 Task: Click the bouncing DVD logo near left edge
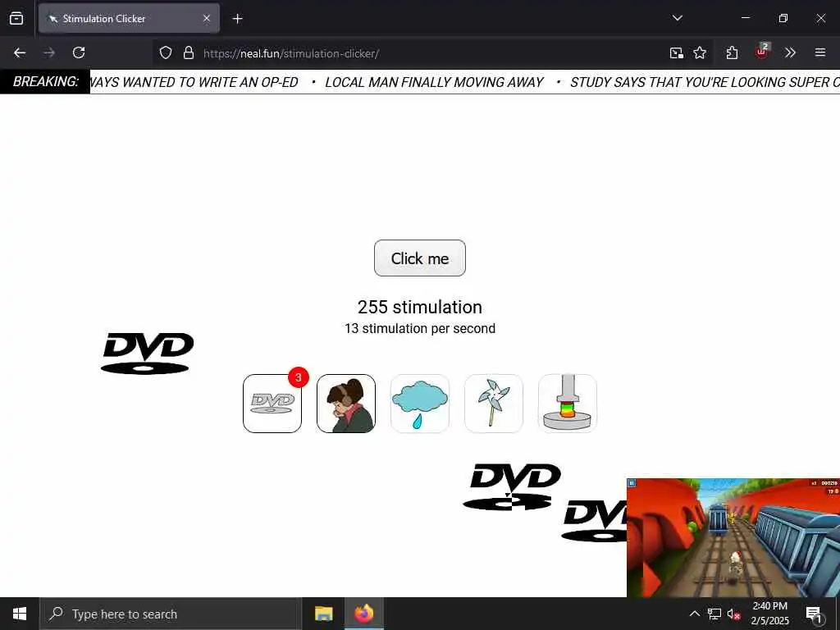point(148,353)
